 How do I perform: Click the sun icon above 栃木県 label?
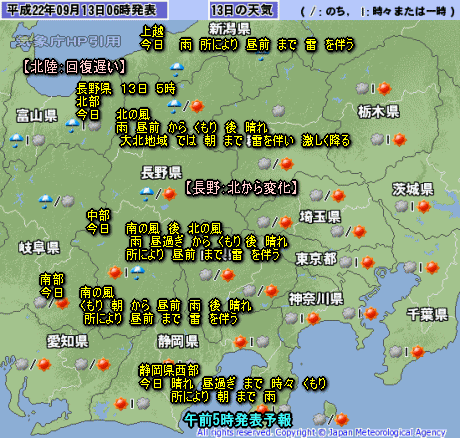coord(384,89)
